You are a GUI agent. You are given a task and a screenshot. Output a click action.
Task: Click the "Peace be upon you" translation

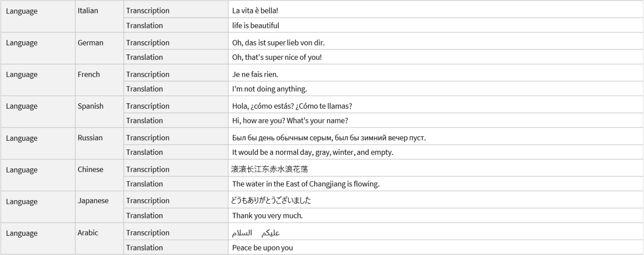262,248
